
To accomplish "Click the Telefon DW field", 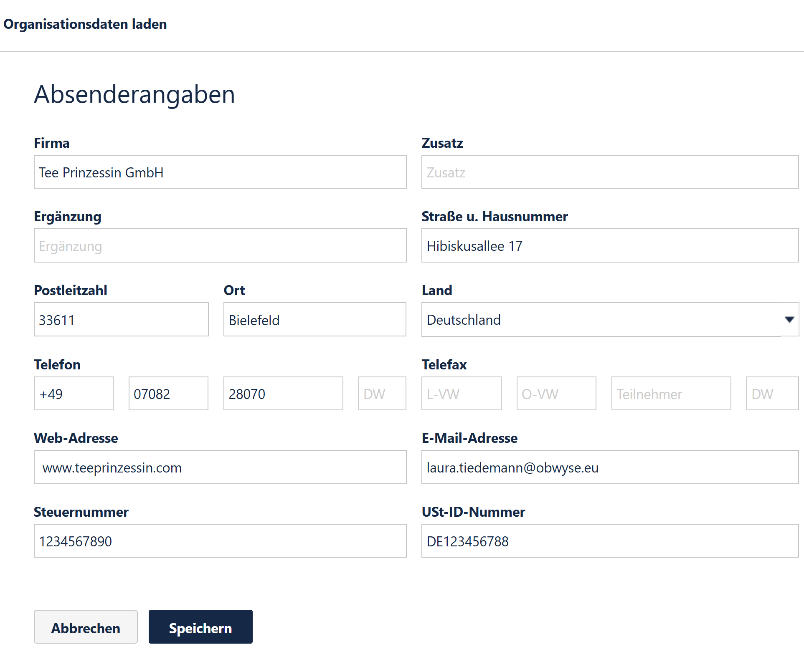I will coord(382,393).
